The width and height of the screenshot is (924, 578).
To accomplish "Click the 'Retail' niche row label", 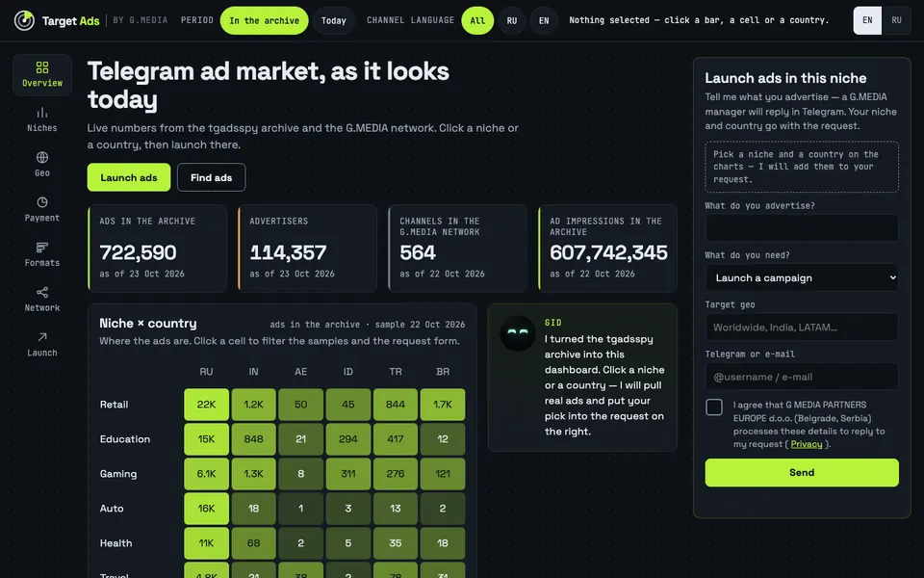I will point(115,405).
